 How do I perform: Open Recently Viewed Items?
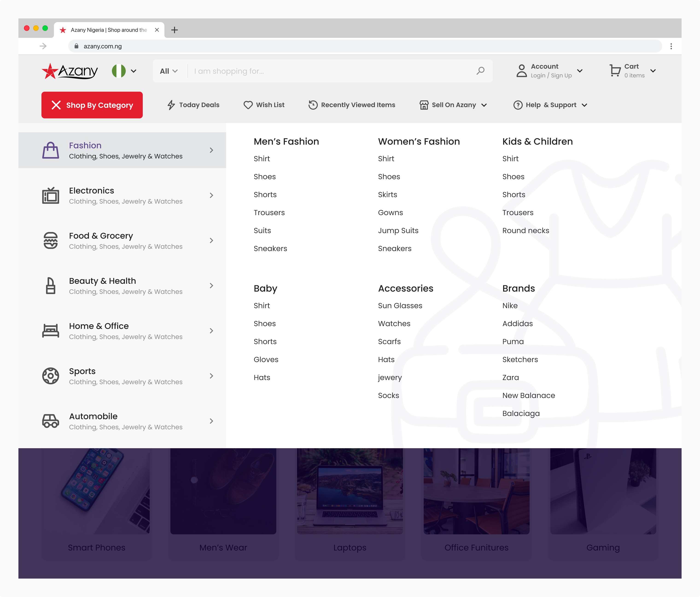coord(352,105)
